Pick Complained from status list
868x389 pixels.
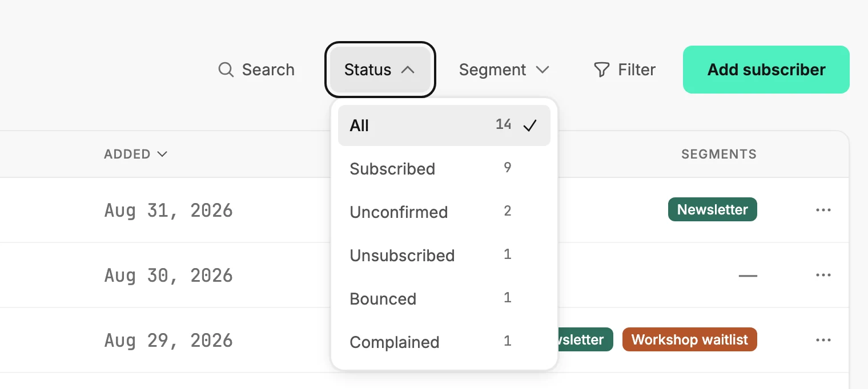point(444,342)
